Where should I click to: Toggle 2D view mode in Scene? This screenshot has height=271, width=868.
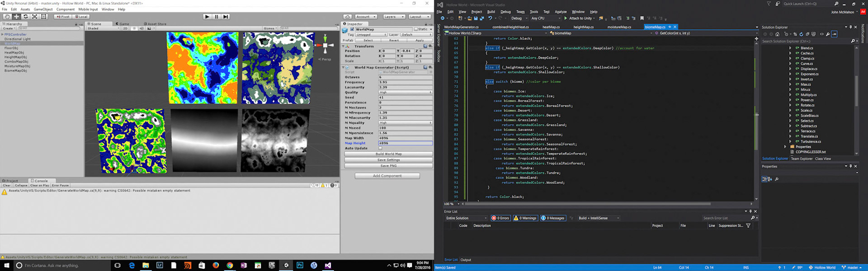[x=125, y=28]
